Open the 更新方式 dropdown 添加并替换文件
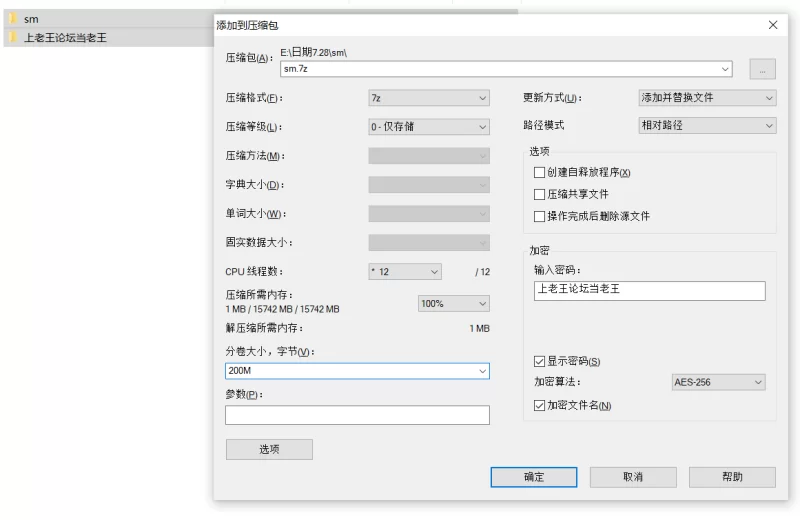 [707, 97]
